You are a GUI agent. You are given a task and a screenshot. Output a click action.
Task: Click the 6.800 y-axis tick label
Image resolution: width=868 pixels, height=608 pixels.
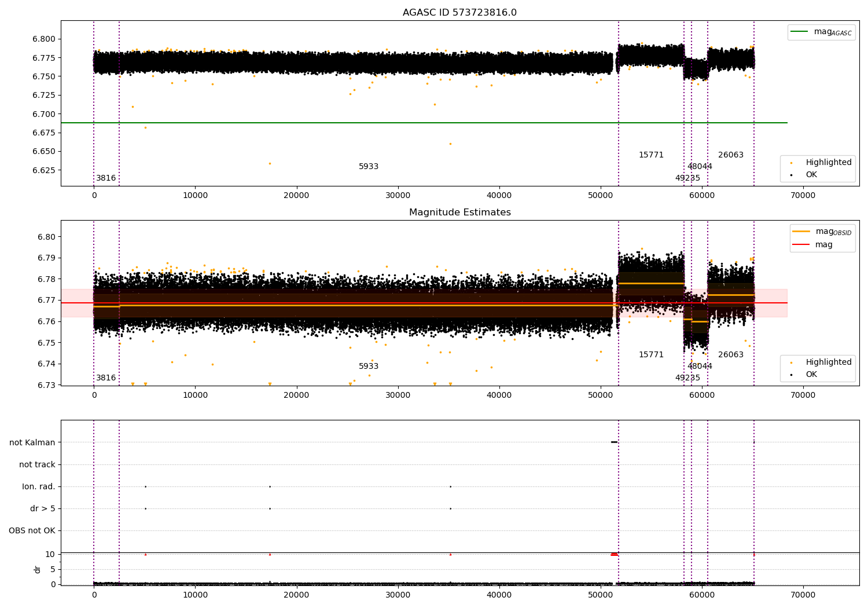pos(44,39)
